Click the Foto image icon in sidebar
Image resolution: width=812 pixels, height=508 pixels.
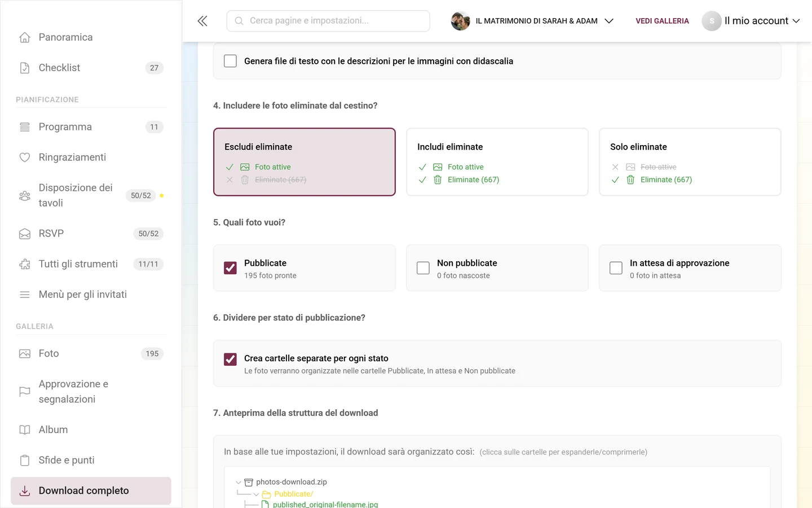coord(25,354)
